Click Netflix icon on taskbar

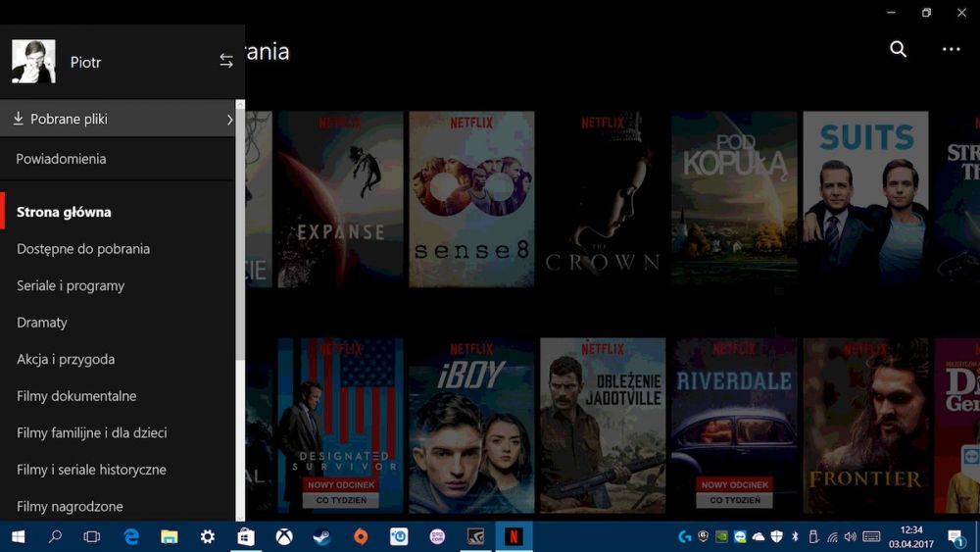click(514, 536)
